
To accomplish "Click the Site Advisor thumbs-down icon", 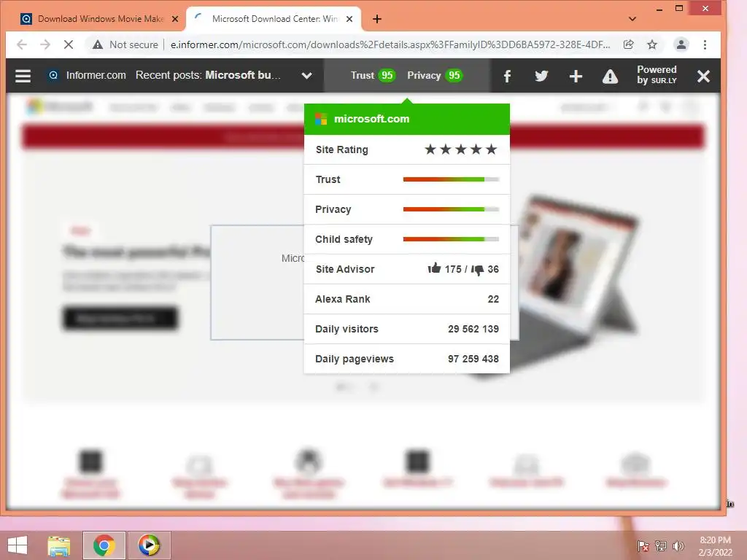I will (477, 270).
